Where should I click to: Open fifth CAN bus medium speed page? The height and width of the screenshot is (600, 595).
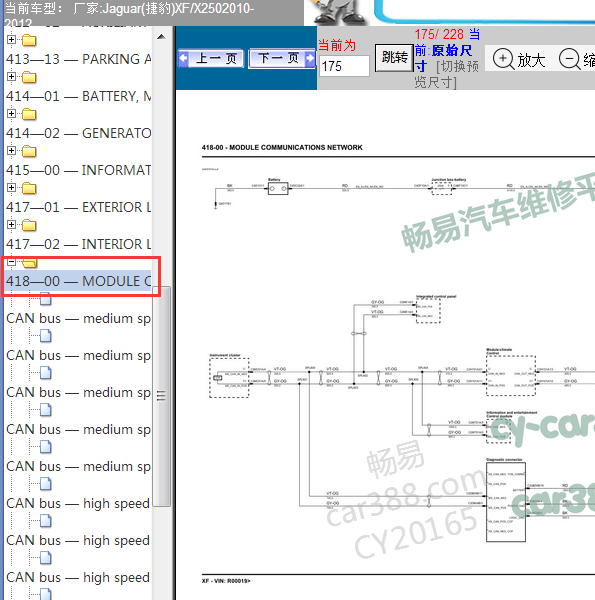78,466
